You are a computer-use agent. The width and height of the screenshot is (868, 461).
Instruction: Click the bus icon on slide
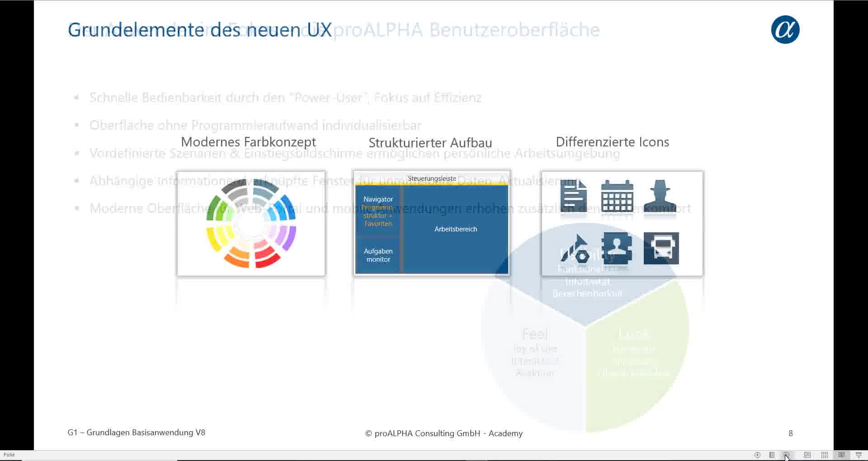661,248
